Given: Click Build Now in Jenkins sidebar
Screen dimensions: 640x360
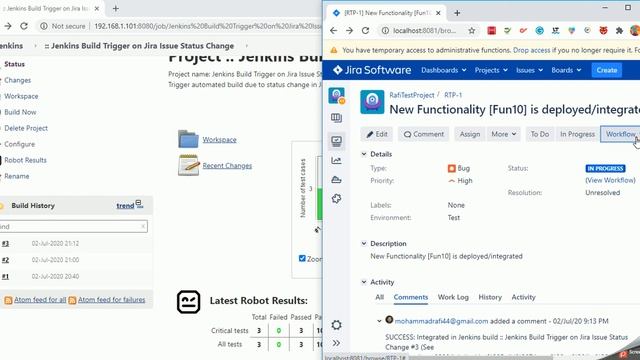Looking at the screenshot, I should click(x=20, y=112).
